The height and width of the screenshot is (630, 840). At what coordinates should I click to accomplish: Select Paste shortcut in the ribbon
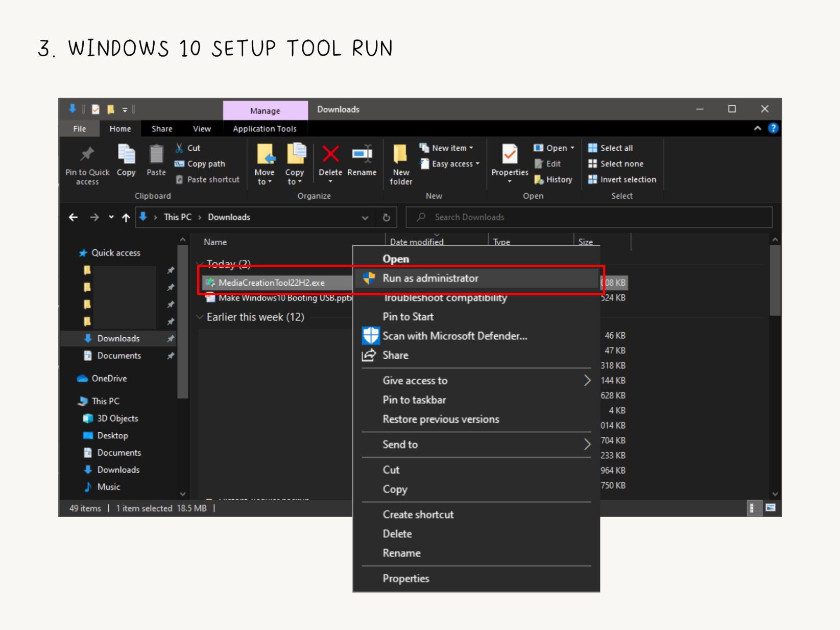coord(208,179)
